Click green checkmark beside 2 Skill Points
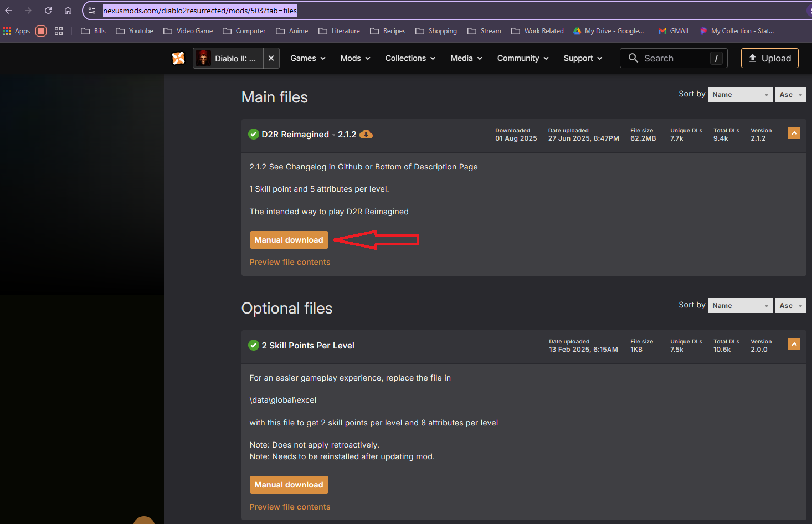 click(x=254, y=345)
